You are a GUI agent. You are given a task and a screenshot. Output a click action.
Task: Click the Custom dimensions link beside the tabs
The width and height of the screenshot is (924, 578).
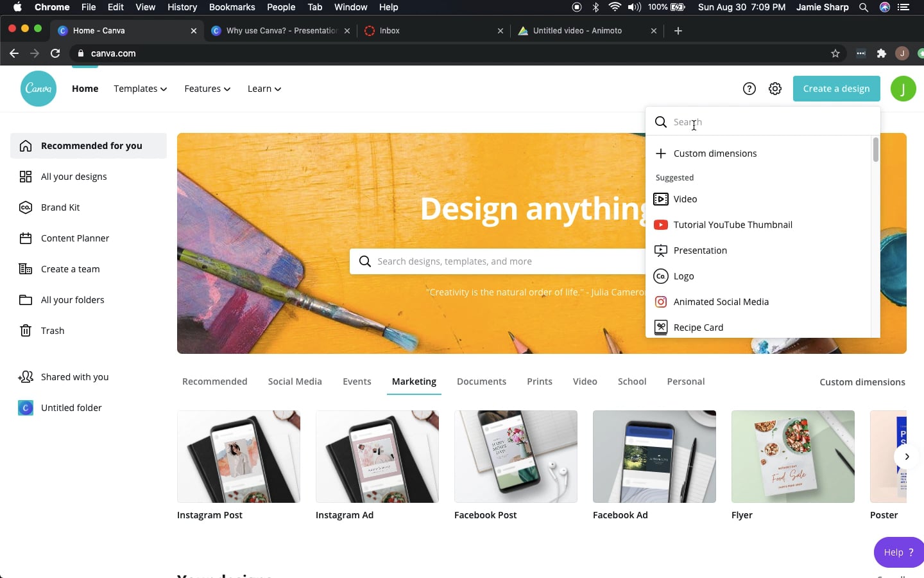click(862, 382)
